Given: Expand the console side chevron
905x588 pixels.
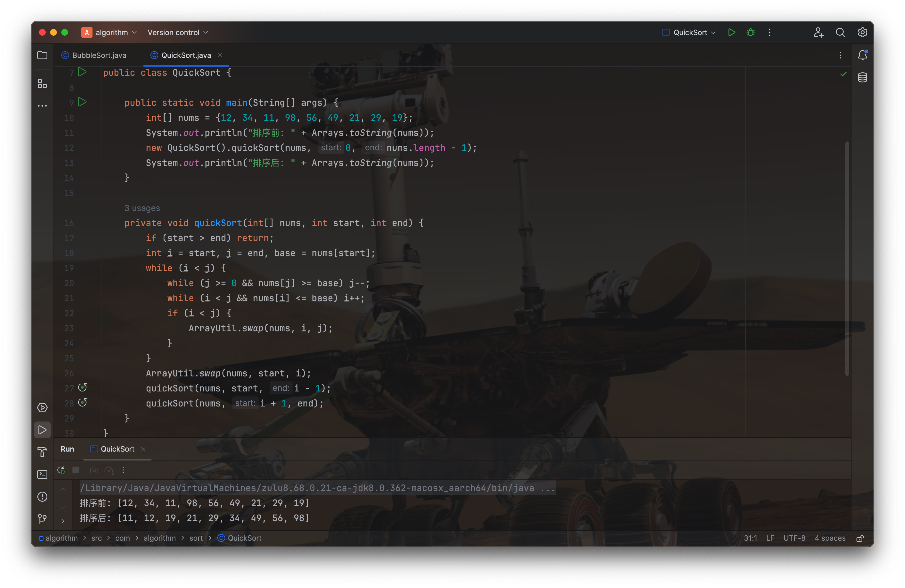Looking at the screenshot, I should pyautogui.click(x=63, y=521).
